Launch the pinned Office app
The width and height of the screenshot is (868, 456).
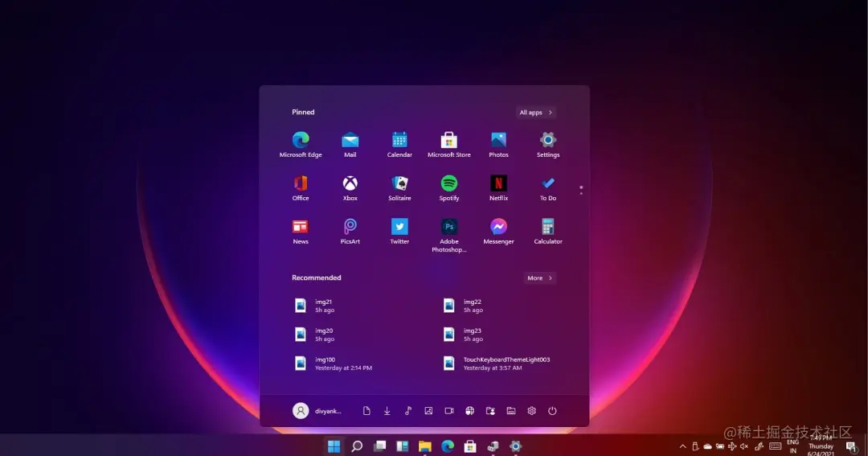point(301,188)
